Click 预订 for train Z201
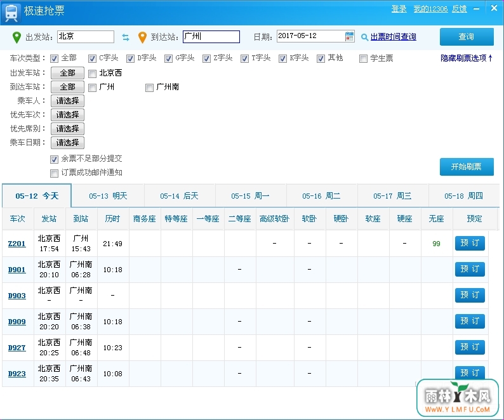Image resolution: width=504 pixels, height=420 pixels. click(x=470, y=243)
